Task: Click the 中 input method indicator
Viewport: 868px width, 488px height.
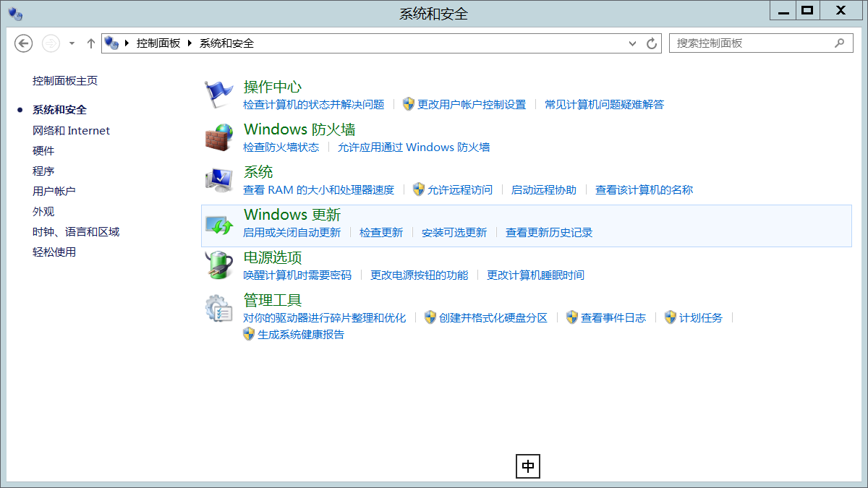Action: coord(528,466)
